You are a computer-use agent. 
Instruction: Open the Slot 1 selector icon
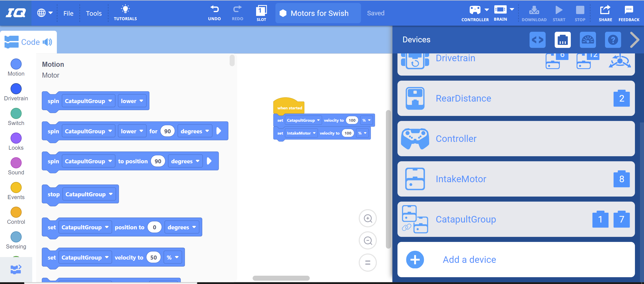[x=261, y=11]
